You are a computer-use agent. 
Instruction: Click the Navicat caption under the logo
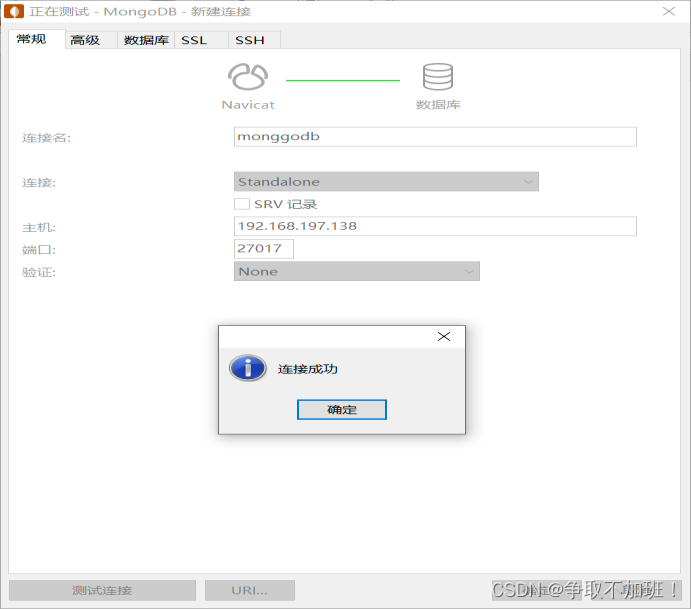[x=248, y=105]
